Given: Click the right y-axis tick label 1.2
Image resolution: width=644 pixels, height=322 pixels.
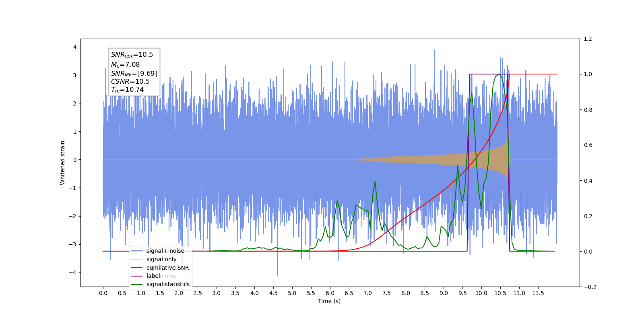Looking at the screenshot, I should [588, 39].
